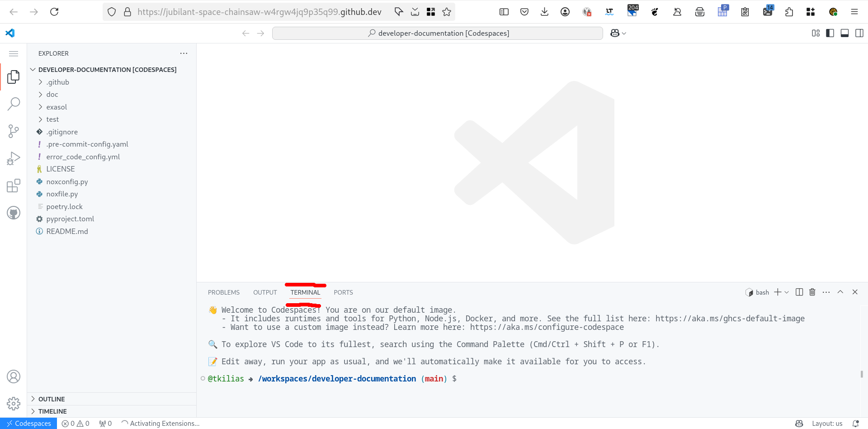Click Layout: us status entry
The height and width of the screenshot is (429, 868).
point(827,424)
